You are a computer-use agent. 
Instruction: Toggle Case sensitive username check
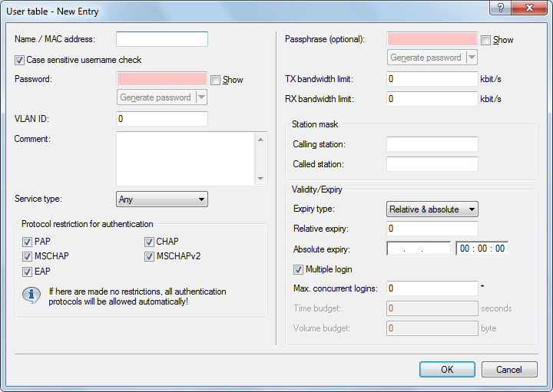tap(20, 59)
